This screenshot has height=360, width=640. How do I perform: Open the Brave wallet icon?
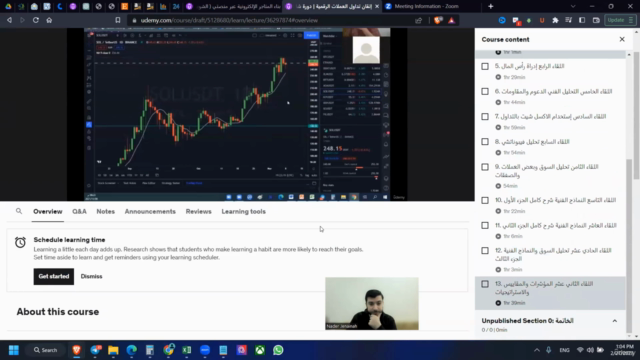click(x=596, y=20)
